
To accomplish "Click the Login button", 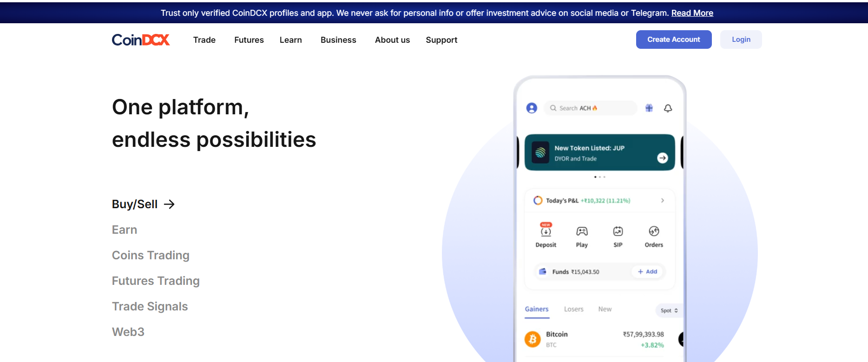I will [x=741, y=39].
